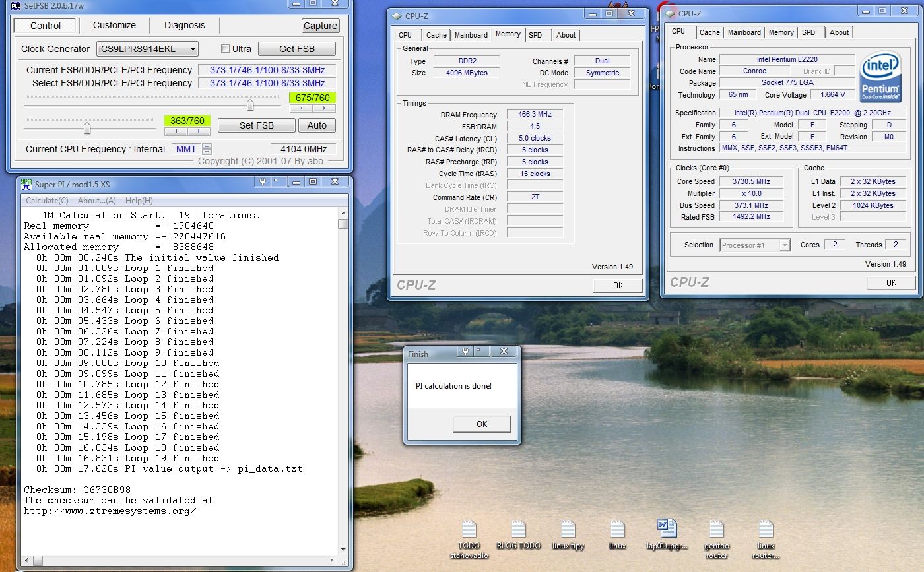The image size is (924, 572).
Task: Select the lap01upgr Word document icon
Action: tap(667, 534)
